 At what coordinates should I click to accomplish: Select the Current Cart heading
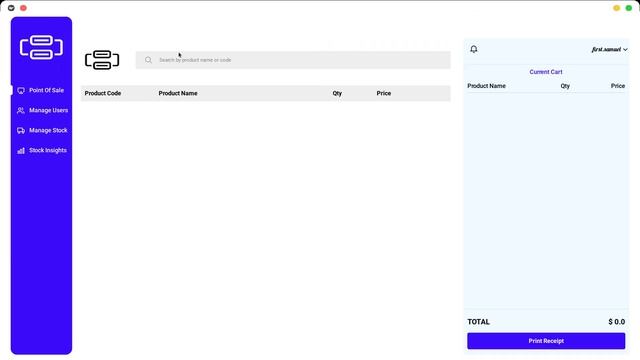(x=546, y=72)
